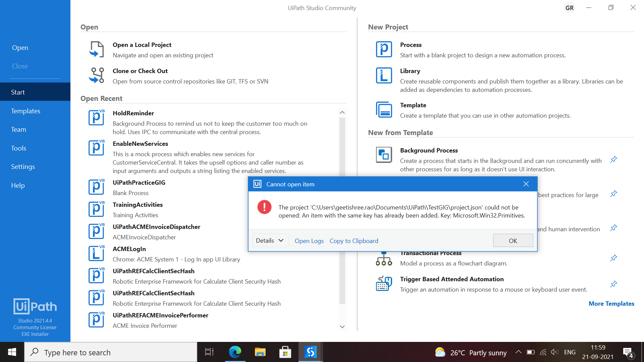Image resolution: width=644 pixels, height=362 pixels.
Task: Pin the Background Process template
Action: tap(613, 160)
